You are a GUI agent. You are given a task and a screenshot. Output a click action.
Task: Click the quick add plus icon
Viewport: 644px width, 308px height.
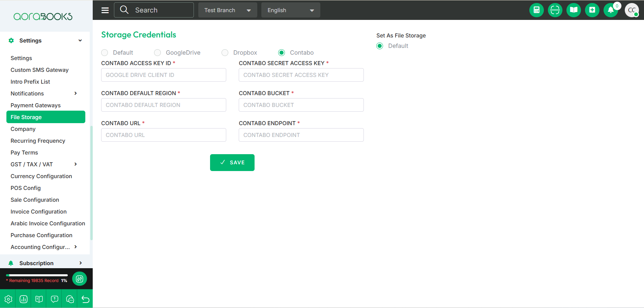pyautogui.click(x=592, y=10)
